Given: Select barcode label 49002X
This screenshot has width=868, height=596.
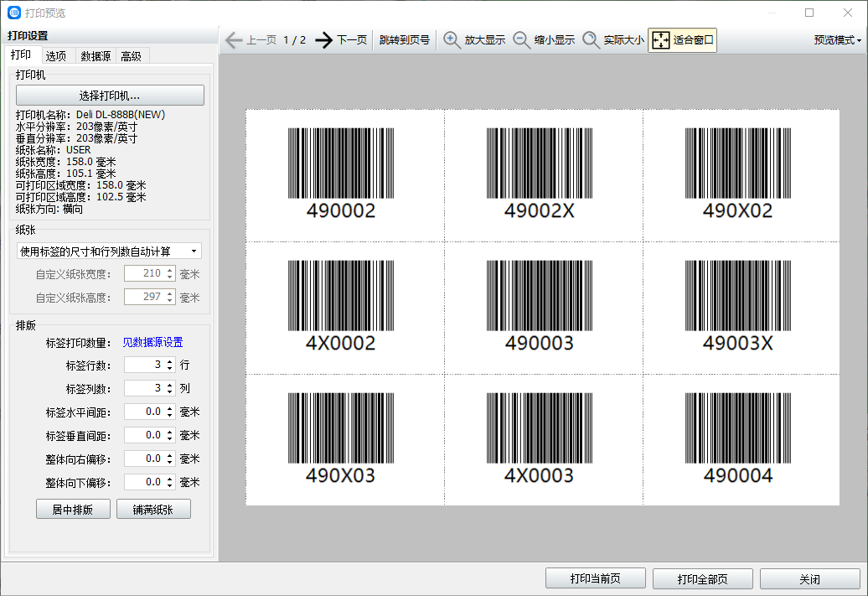Looking at the screenshot, I should click(540, 174).
